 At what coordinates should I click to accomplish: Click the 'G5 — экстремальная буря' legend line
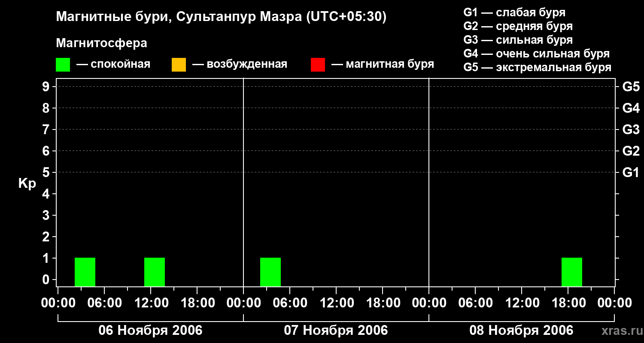coord(538,68)
